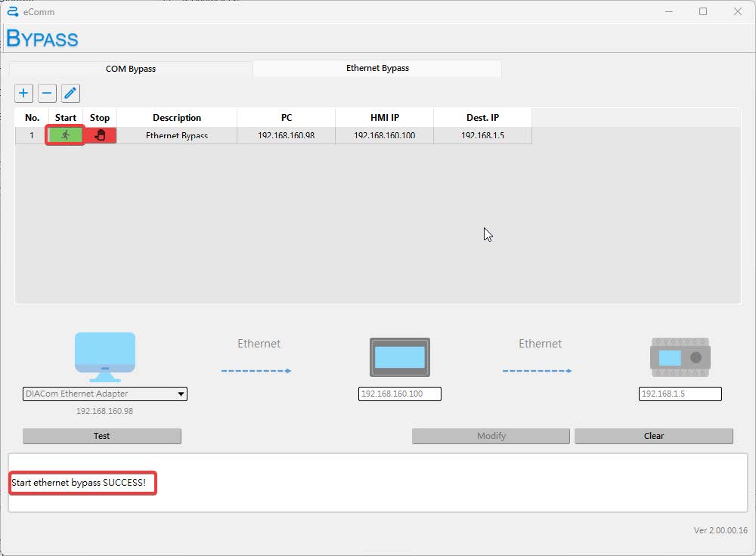Image resolution: width=756 pixels, height=556 pixels.
Task: Click the minus icon to remove entry
Action: coord(47,93)
